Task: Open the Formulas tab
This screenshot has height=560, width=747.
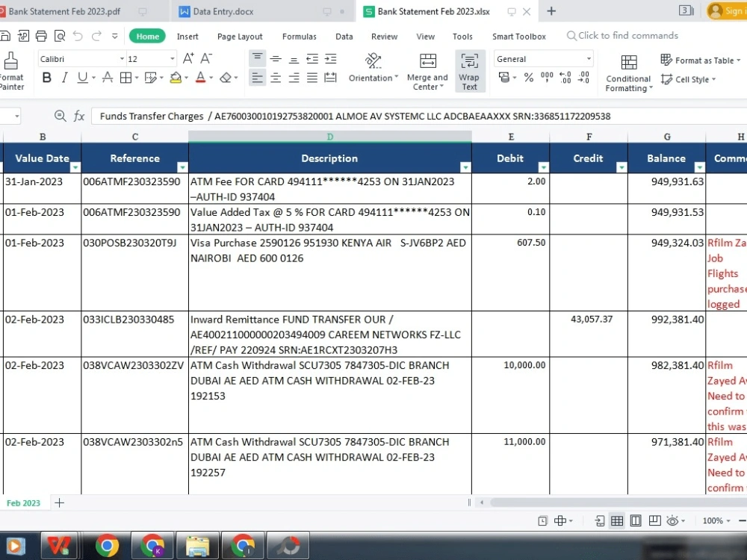Action: pos(300,37)
